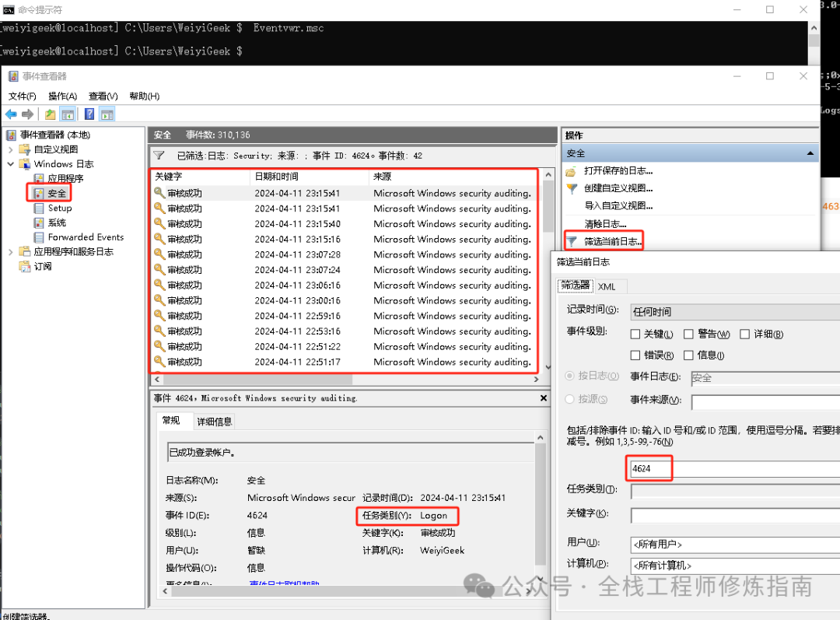Click the funnel icon beside 创建自定义视图
The height and width of the screenshot is (620, 840).
[x=572, y=188]
